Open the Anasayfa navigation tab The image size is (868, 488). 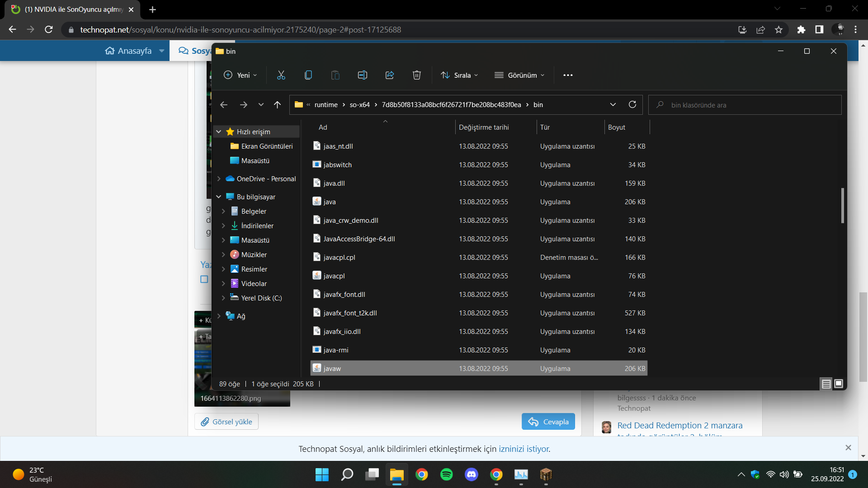(134, 51)
